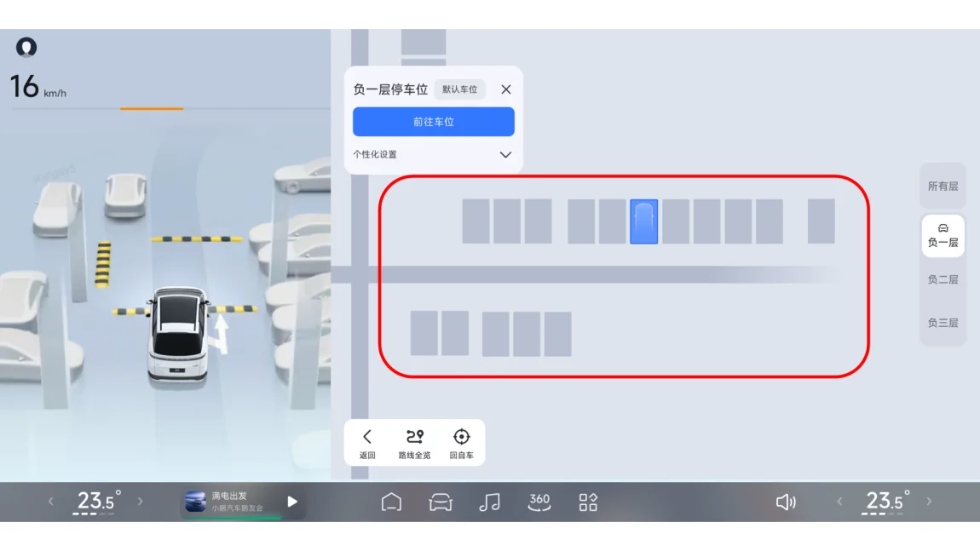The image size is (980, 551).
Task: Tap the route overview icon
Action: 414,443
